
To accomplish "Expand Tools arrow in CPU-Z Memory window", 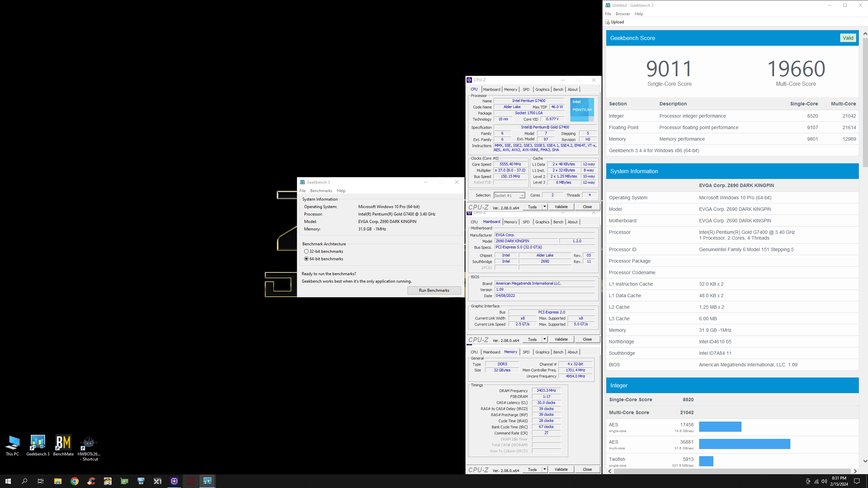I will (x=545, y=469).
